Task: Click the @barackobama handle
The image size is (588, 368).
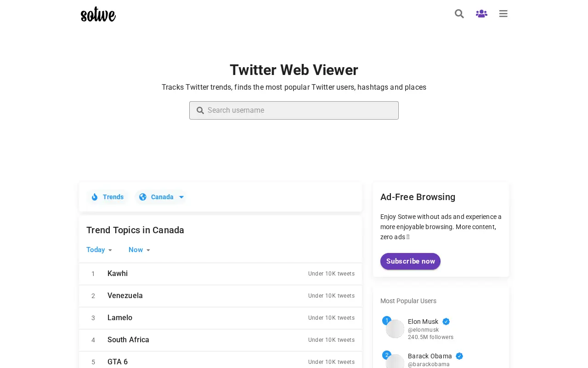Action: (x=429, y=364)
